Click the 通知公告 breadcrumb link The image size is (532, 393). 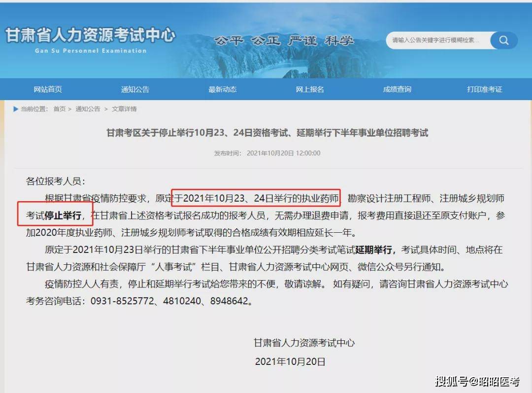tap(87, 108)
